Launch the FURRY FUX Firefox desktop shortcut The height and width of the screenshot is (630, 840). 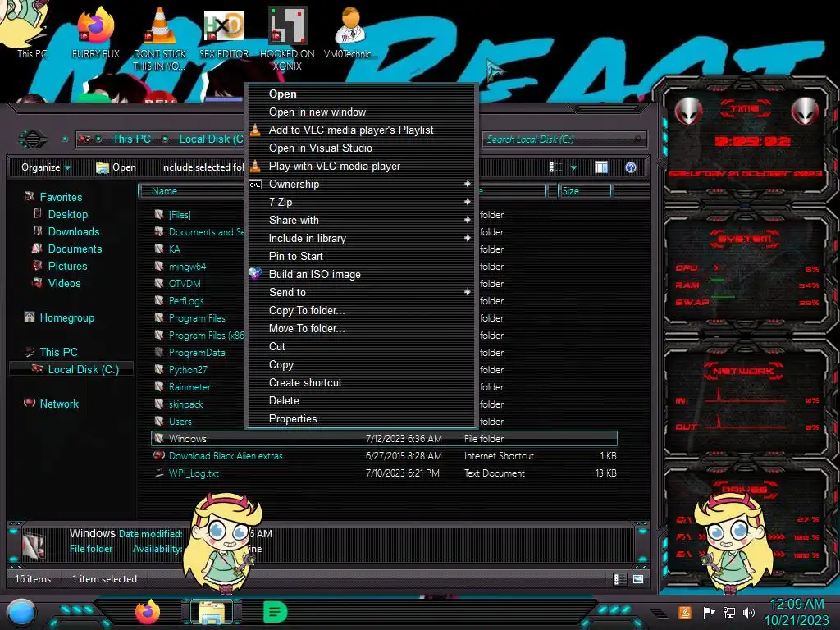coord(96,32)
